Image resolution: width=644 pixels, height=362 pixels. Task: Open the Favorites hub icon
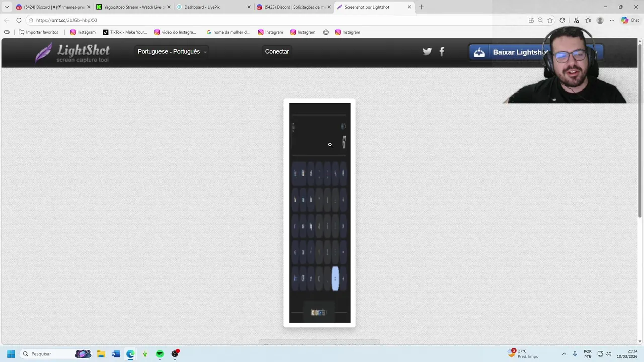pos(588,20)
